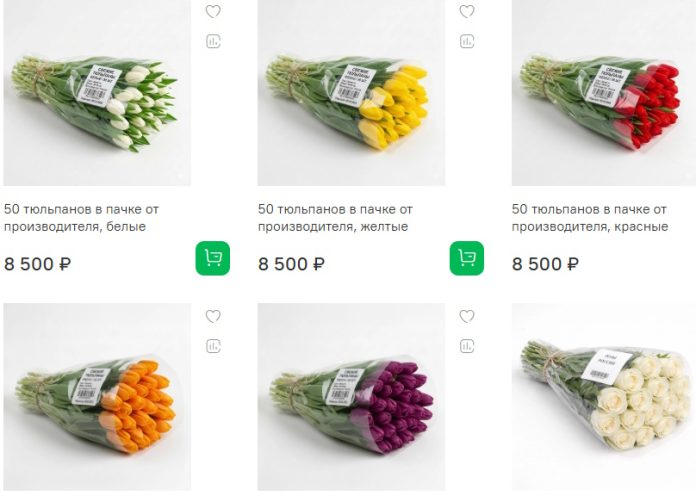This screenshot has height=496, width=696.
Task: Click compare chart icon for purple tulips
Action: [x=467, y=346]
